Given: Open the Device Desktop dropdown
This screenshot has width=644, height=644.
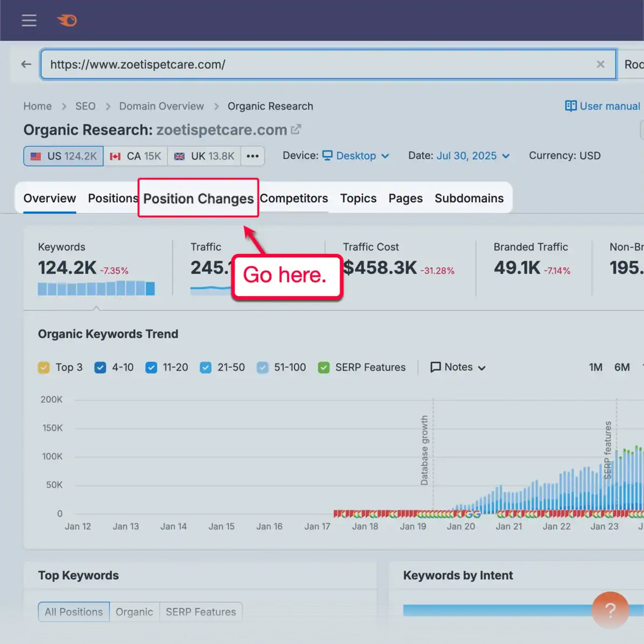Looking at the screenshot, I should 356,156.
